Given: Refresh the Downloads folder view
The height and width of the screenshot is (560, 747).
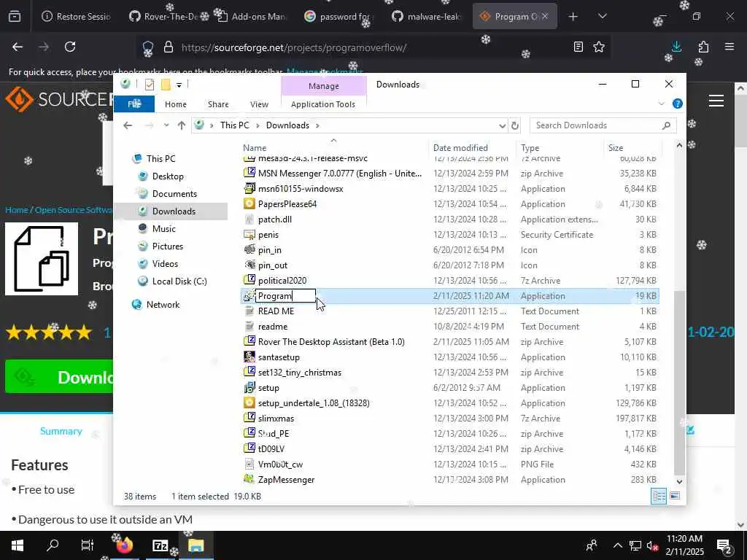Looking at the screenshot, I should (x=514, y=125).
